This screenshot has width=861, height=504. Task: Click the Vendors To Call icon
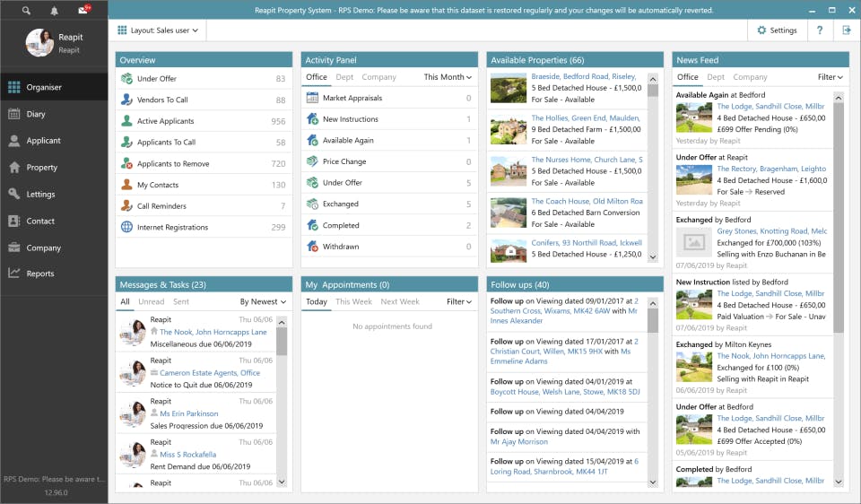(x=126, y=100)
